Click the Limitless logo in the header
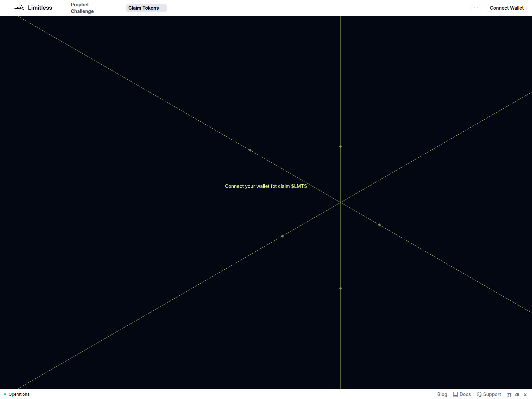 pos(33,8)
